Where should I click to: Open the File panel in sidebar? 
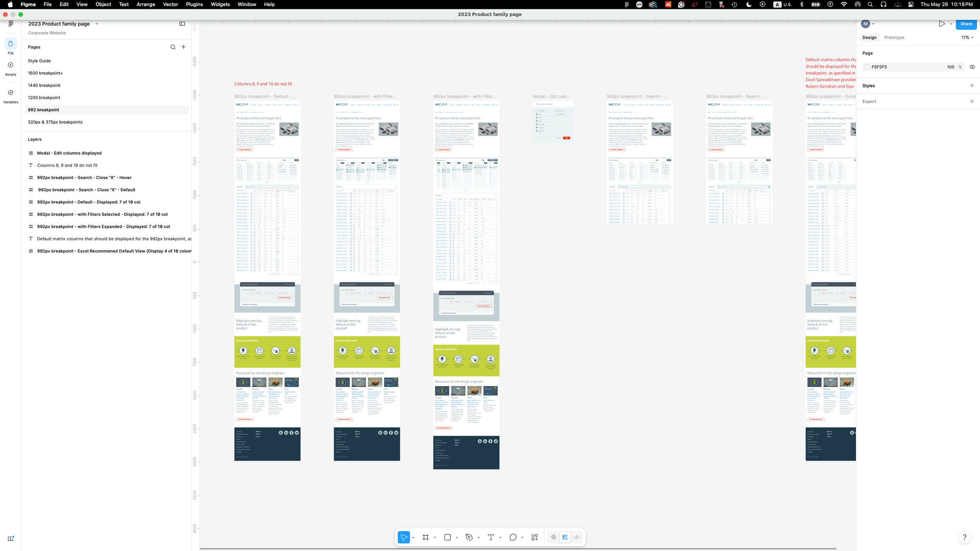11,47
